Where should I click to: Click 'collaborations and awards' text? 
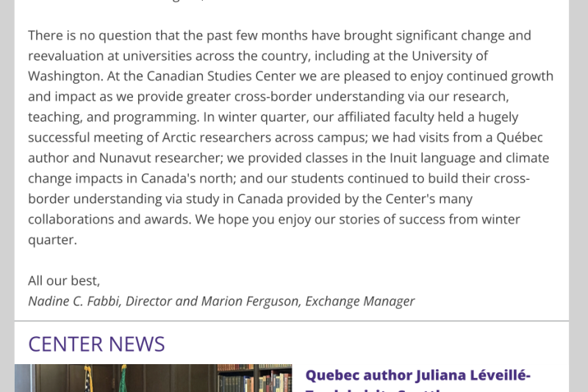click(110, 219)
